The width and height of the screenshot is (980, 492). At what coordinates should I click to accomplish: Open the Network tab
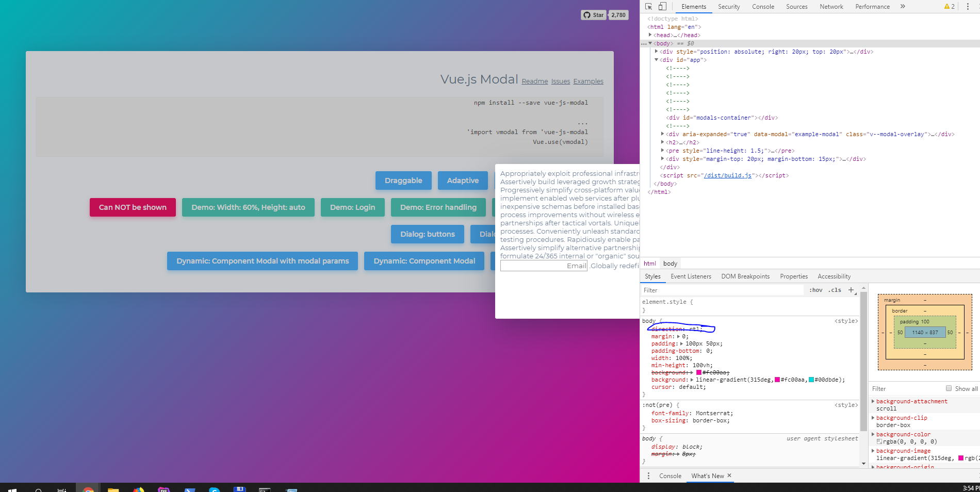(831, 7)
